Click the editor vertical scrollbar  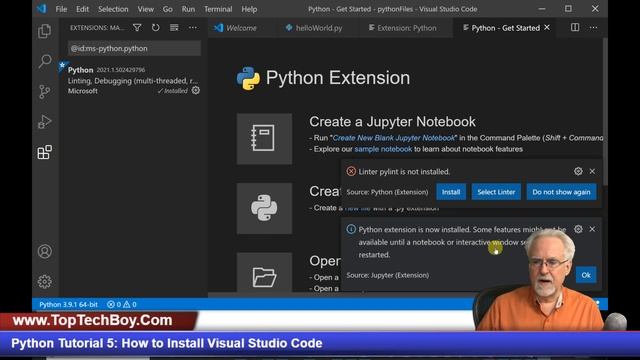tap(605, 110)
